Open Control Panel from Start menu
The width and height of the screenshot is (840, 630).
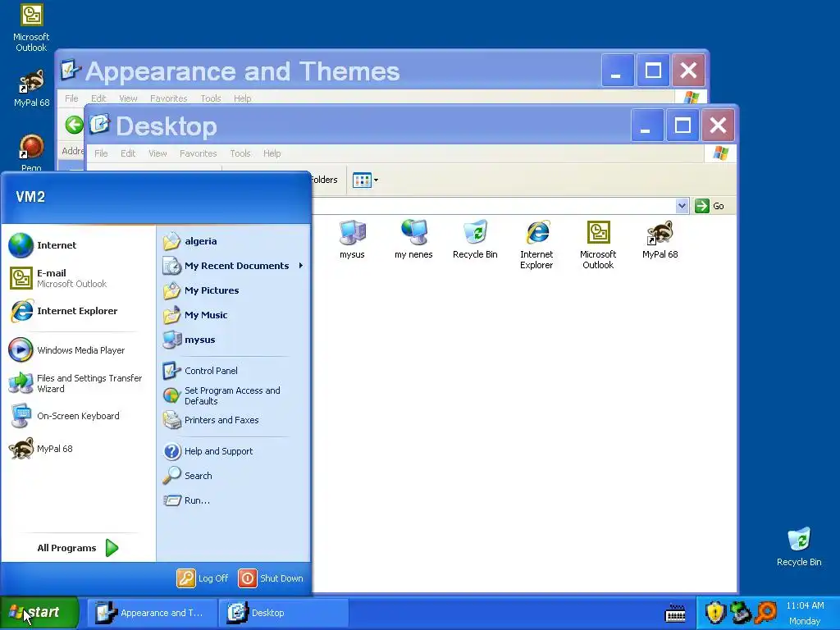(234, 371)
